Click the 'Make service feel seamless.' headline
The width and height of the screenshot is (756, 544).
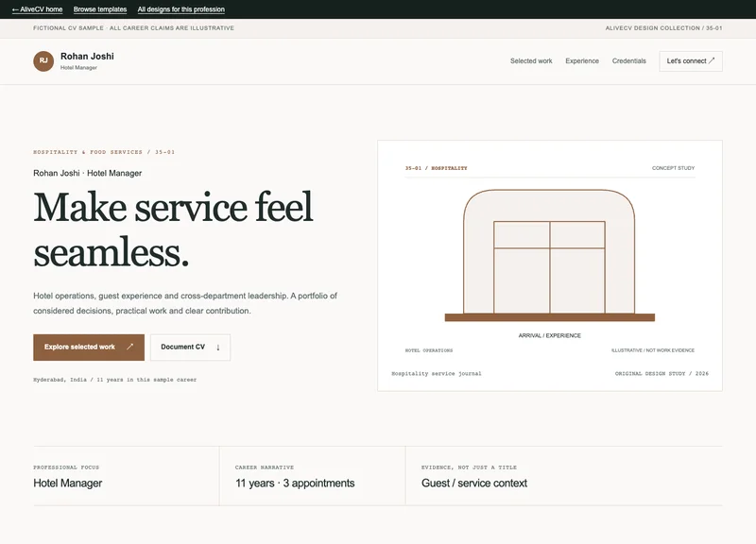[x=173, y=229]
